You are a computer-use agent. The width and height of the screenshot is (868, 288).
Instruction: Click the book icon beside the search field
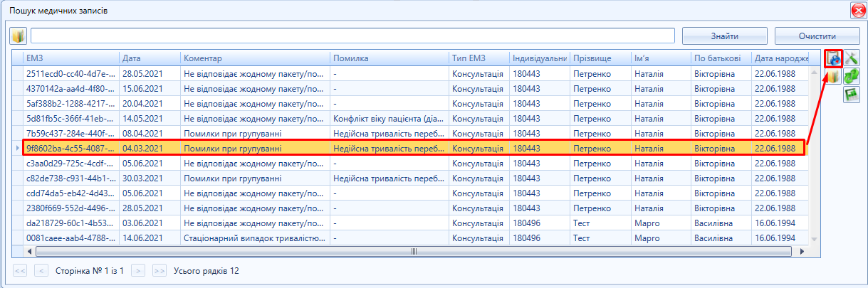pos(18,36)
